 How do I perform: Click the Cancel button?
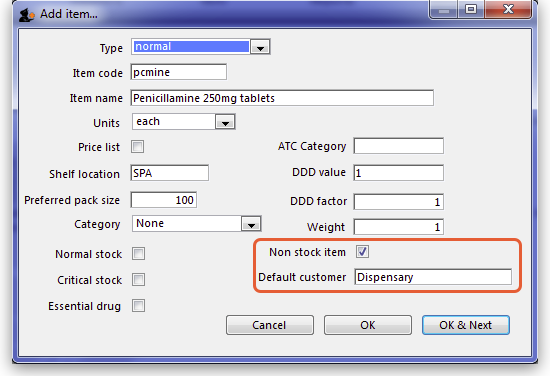coord(270,325)
